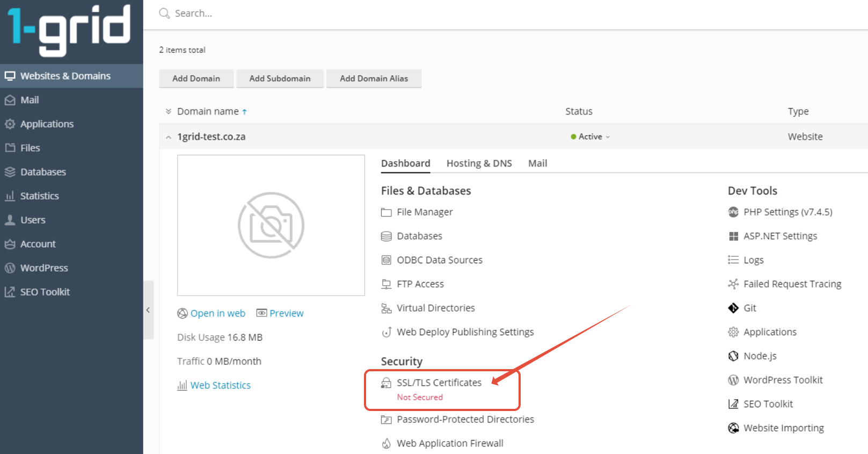Click the SEO Toolkit icon in sidebar
This screenshot has width=868, height=454.
(10, 292)
